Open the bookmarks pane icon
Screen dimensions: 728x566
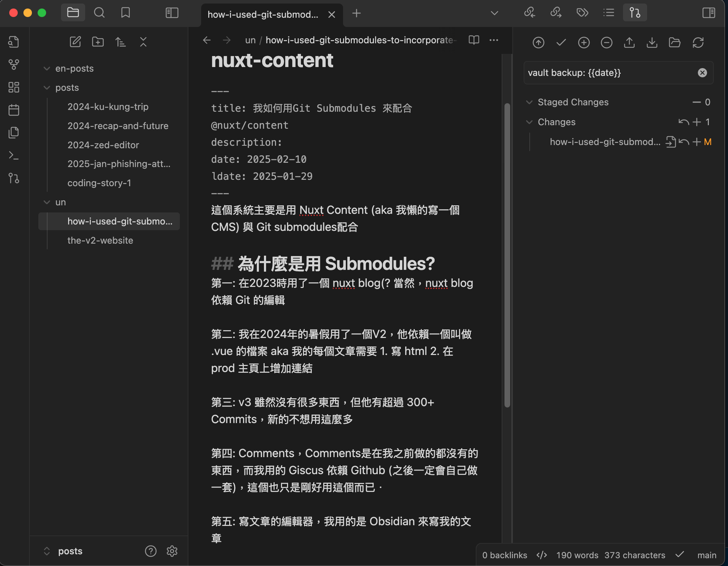click(126, 13)
